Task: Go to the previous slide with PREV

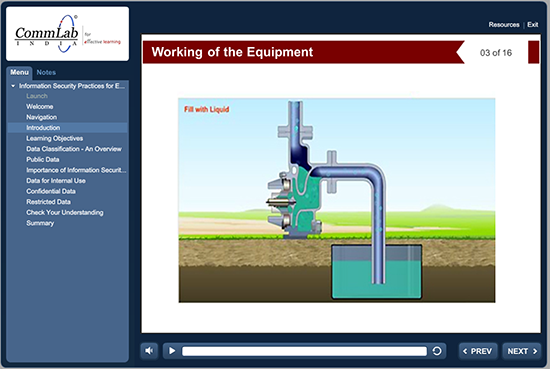Action: (x=478, y=351)
